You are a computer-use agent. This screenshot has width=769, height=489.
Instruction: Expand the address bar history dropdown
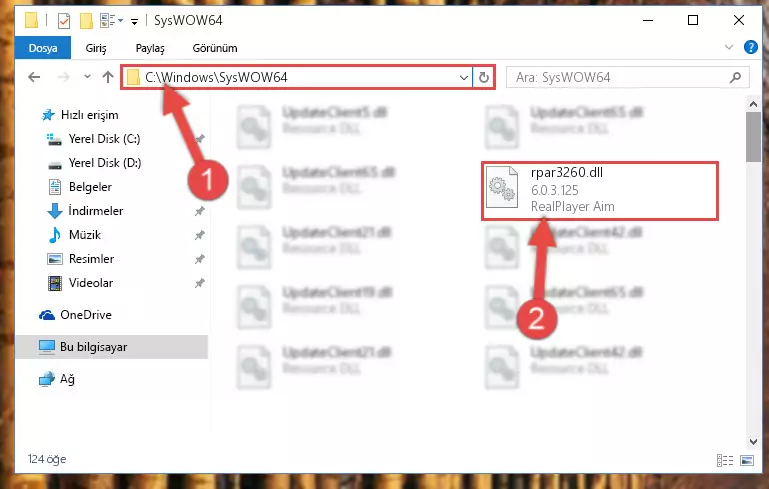(x=463, y=77)
